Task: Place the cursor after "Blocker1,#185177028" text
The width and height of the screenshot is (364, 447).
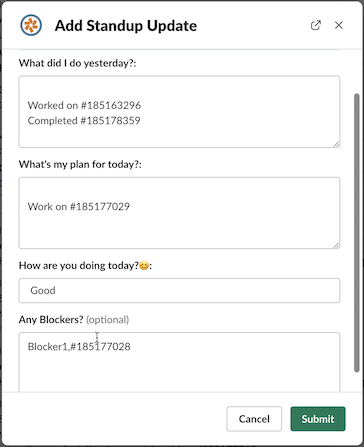Action: pos(131,347)
